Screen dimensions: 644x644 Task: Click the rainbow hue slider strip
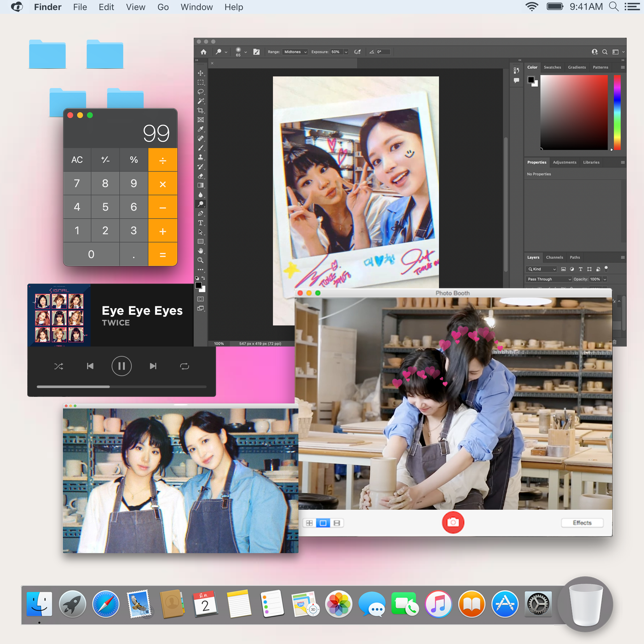coord(617,112)
